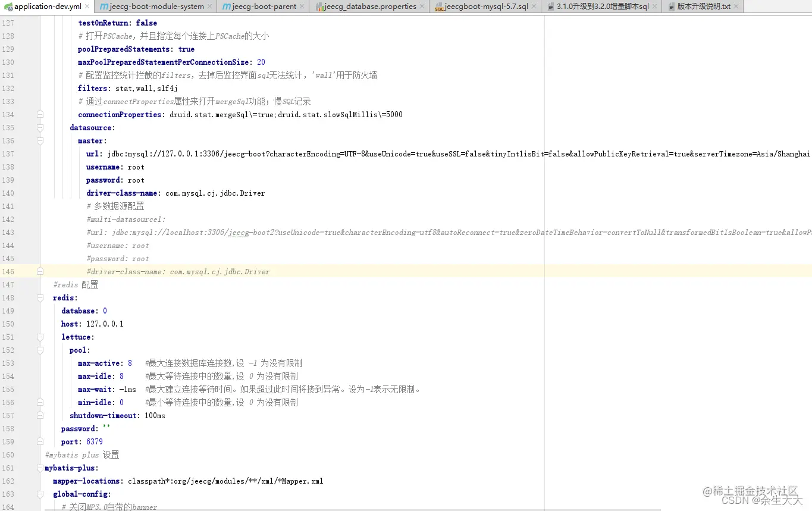Click the connectionProperties key text
This screenshot has height=511, width=812.
[x=120, y=114]
